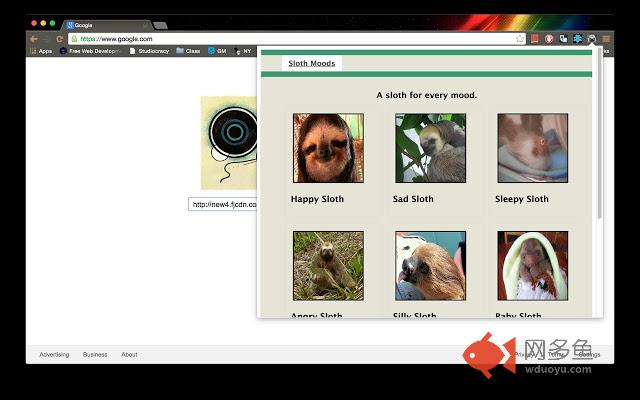The image size is (640, 400).
Task: Open the red book extension icon
Action: (535, 39)
